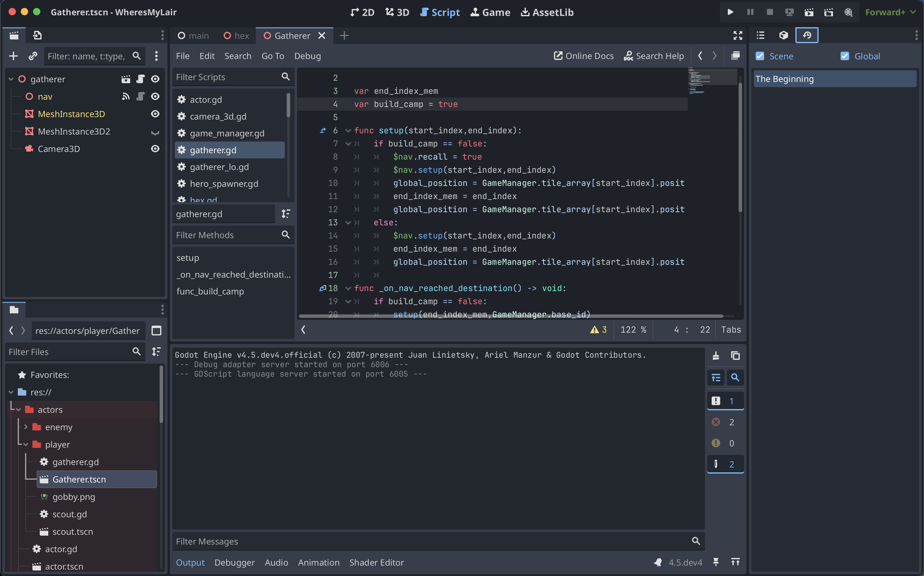Run the project with the play button
The image size is (924, 576).
730,12
